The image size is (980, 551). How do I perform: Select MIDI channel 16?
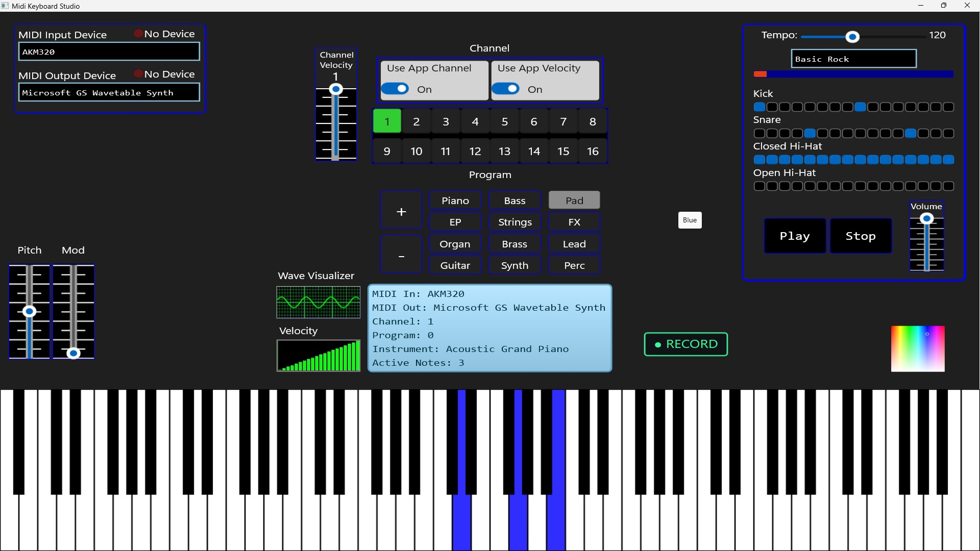(593, 151)
